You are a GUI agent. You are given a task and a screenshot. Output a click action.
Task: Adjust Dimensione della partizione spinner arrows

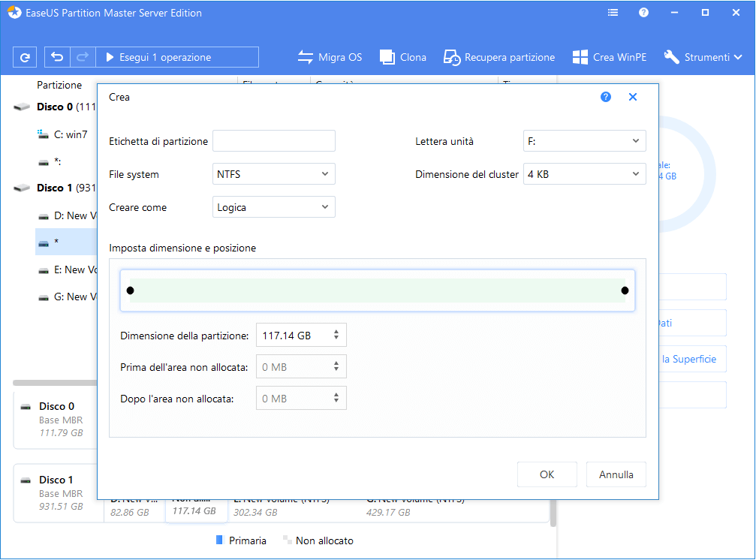pos(336,336)
